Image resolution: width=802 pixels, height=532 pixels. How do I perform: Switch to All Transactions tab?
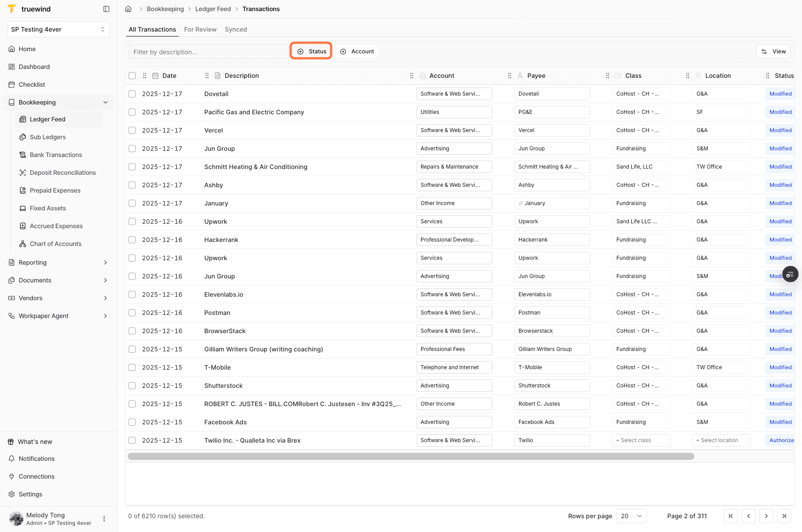pyautogui.click(x=152, y=29)
